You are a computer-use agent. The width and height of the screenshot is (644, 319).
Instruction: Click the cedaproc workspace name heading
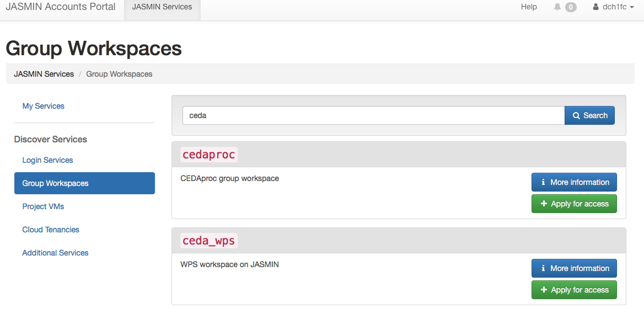point(208,155)
